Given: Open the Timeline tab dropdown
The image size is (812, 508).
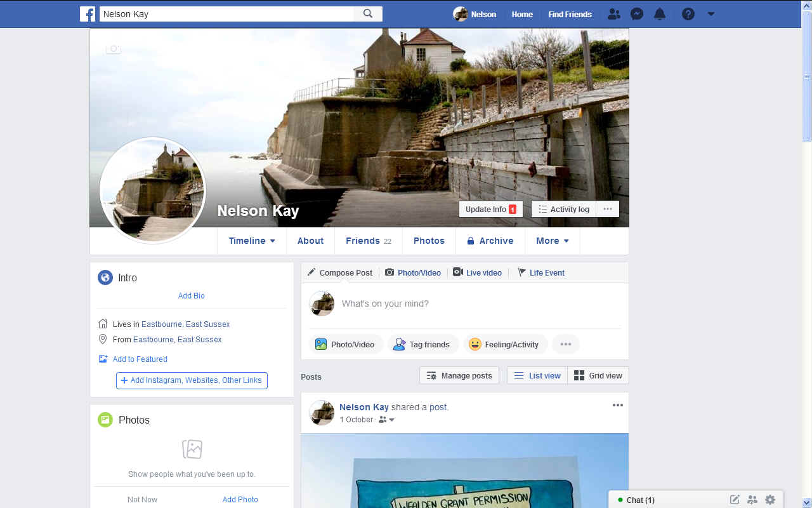Looking at the screenshot, I should pyautogui.click(x=252, y=241).
